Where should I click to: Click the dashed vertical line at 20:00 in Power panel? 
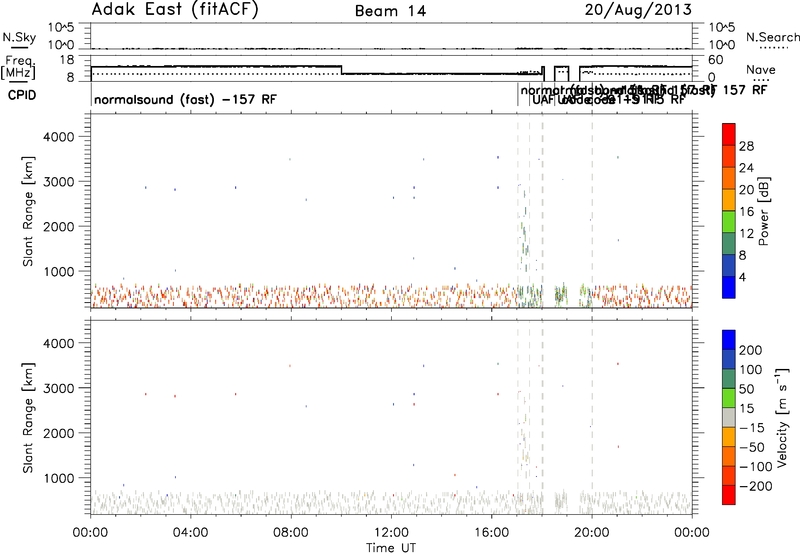coord(592,210)
